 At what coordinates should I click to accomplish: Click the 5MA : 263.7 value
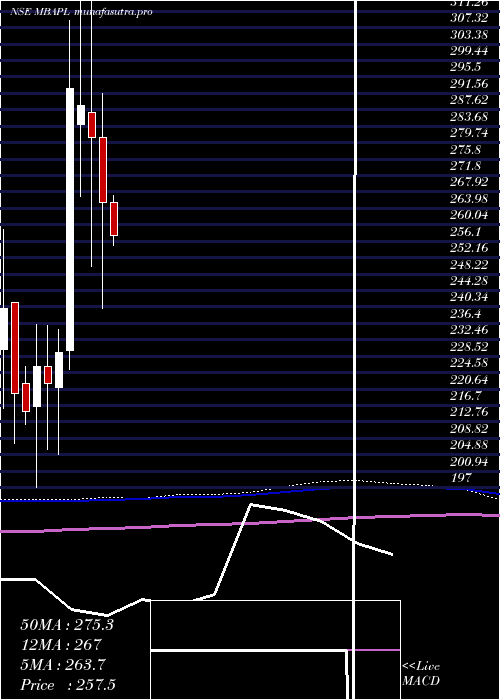pos(63,665)
